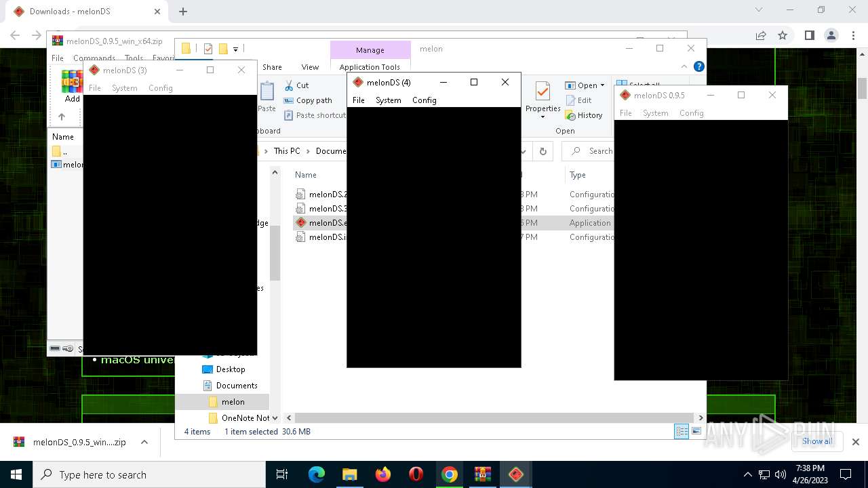868x488 pixels.
Task: Click This PC in the address breadcrumb
Action: coord(287,151)
